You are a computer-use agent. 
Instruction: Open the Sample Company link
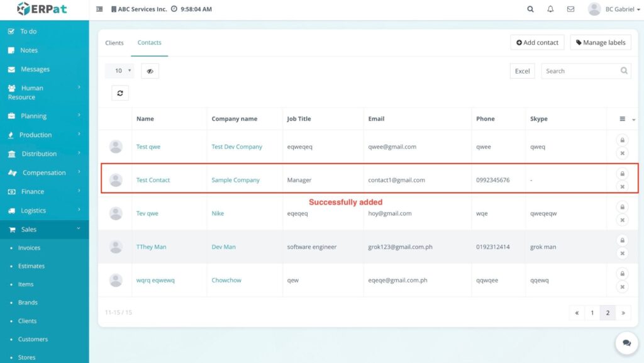[235, 180]
